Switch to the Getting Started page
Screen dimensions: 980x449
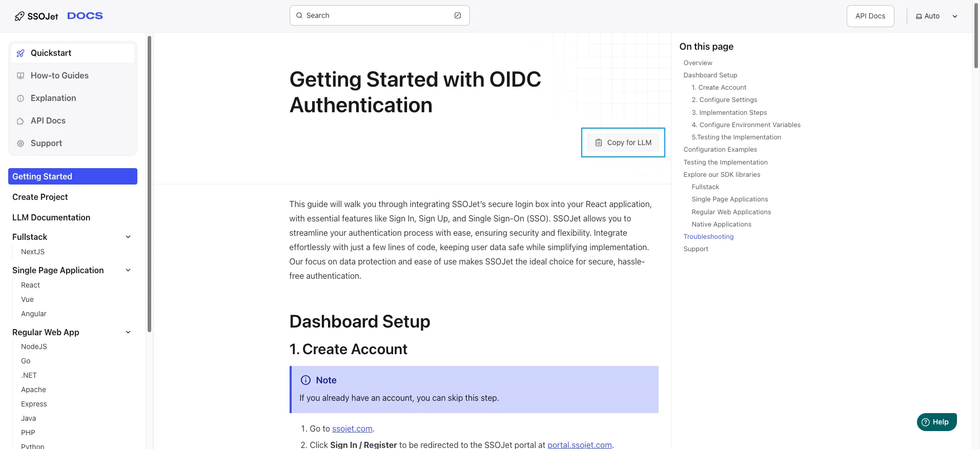pyautogui.click(x=42, y=176)
